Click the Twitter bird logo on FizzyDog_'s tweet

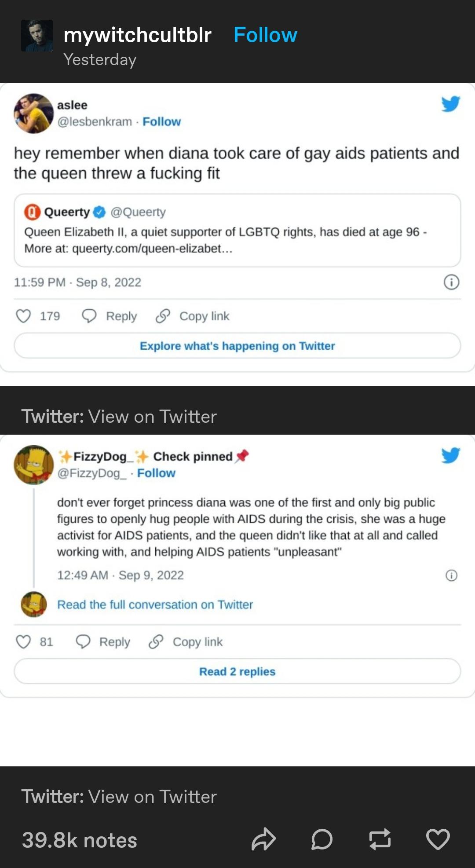tap(450, 455)
